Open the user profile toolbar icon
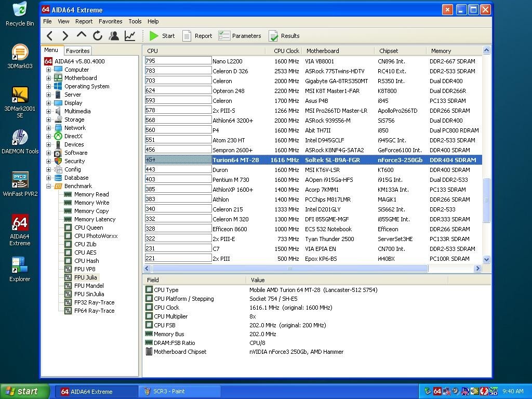The image size is (532, 399). click(114, 36)
